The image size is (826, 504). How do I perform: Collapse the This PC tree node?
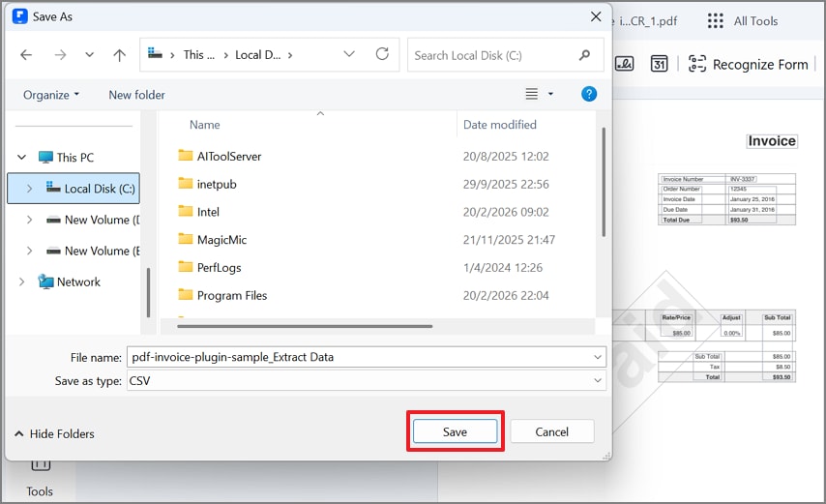point(21,157)
